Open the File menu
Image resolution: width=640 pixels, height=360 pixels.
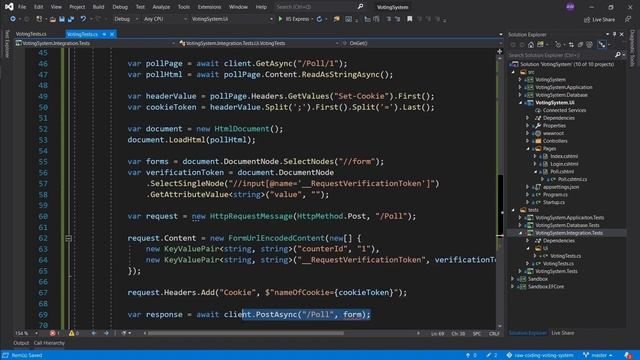[x=22, y=7]
